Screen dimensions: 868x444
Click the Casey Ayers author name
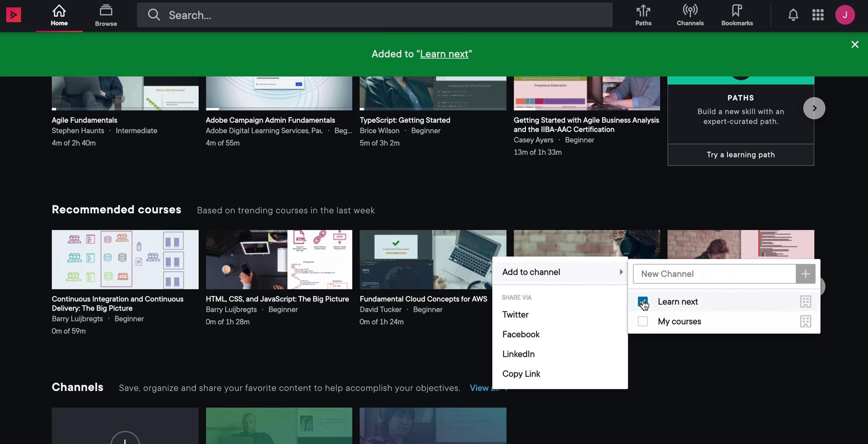[533, 140]
